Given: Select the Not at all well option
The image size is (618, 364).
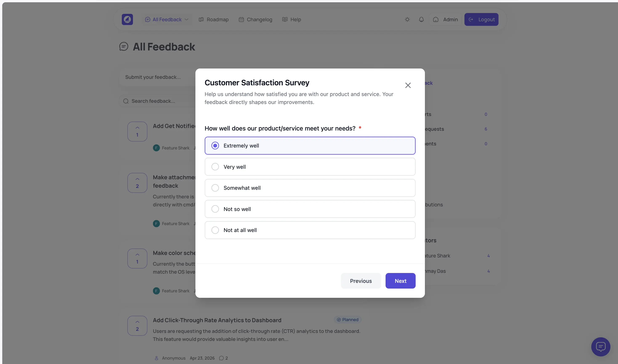Looking at the screenshot, I should (x=310, y=230).
